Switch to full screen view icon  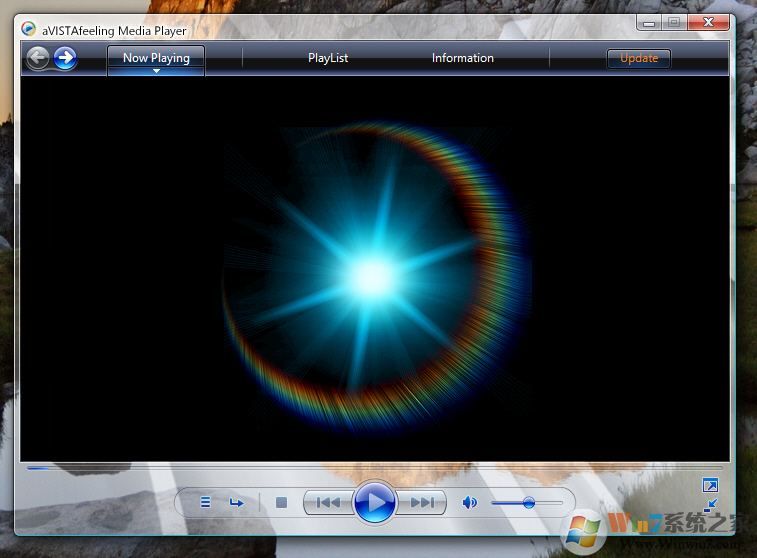click(710, 486)
